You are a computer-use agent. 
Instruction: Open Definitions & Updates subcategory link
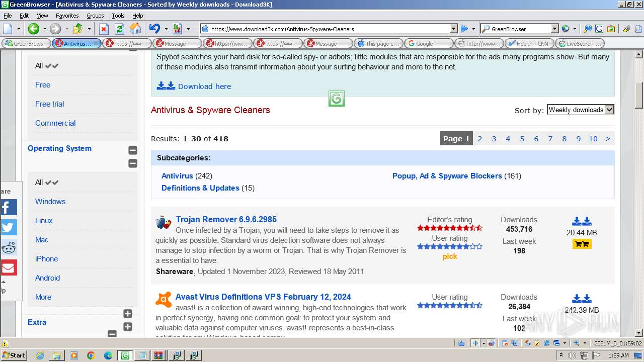click(200, 188)
